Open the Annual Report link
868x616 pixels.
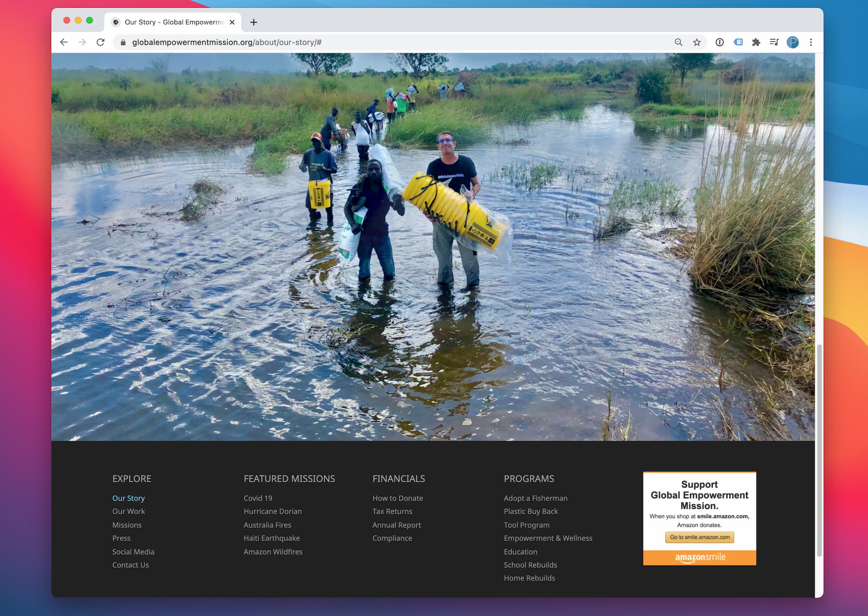[397, 525]
